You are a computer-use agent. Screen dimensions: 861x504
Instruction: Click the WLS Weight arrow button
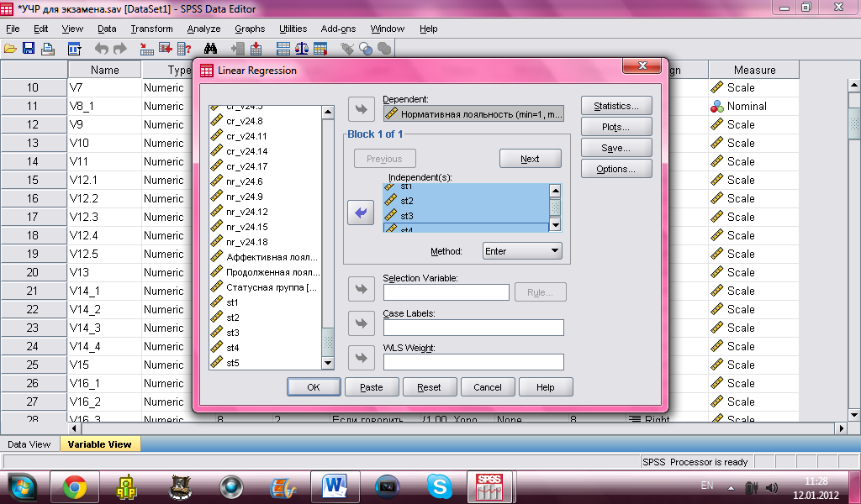[362, 358]
